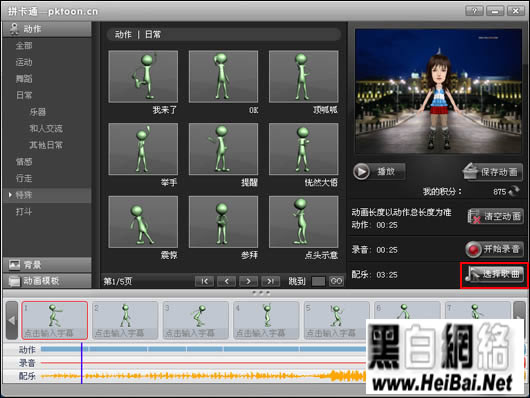The width and height of the screenshot is (530, 398).
Task: Choose the 恍然大悟 action thumbnail
Action: click(304, 149)
